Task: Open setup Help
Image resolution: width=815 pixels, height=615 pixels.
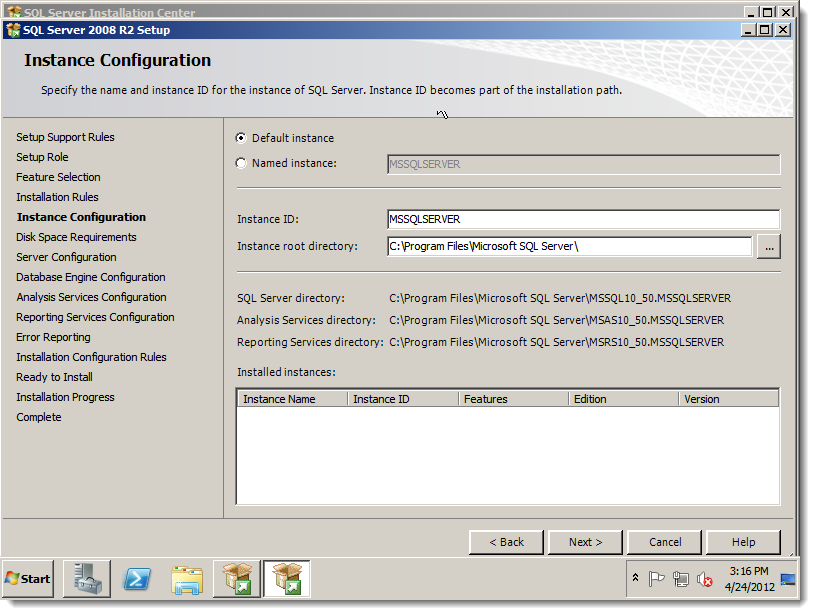Action: click(x=743, y=542)
